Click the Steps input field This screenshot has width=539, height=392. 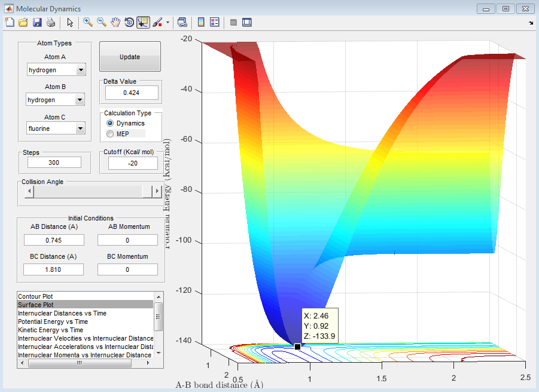click(54, 163)
